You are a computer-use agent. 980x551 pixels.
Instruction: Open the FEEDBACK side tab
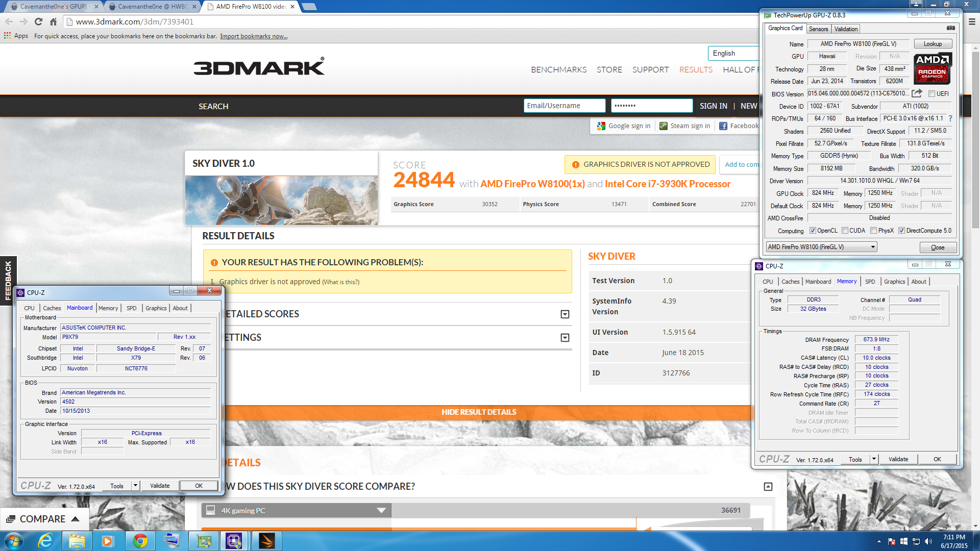click(x=8, y=281)
